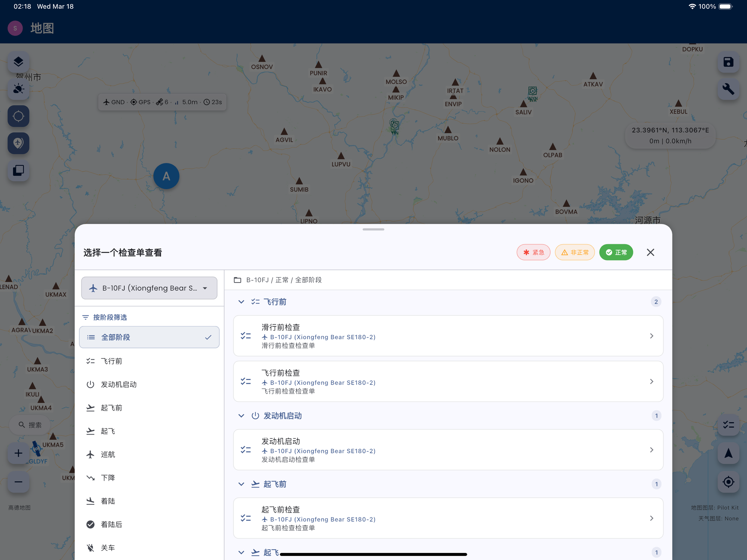Tap the crosshair target icon on left
This screenshot has height=560, width=747.
coord(18,116)
